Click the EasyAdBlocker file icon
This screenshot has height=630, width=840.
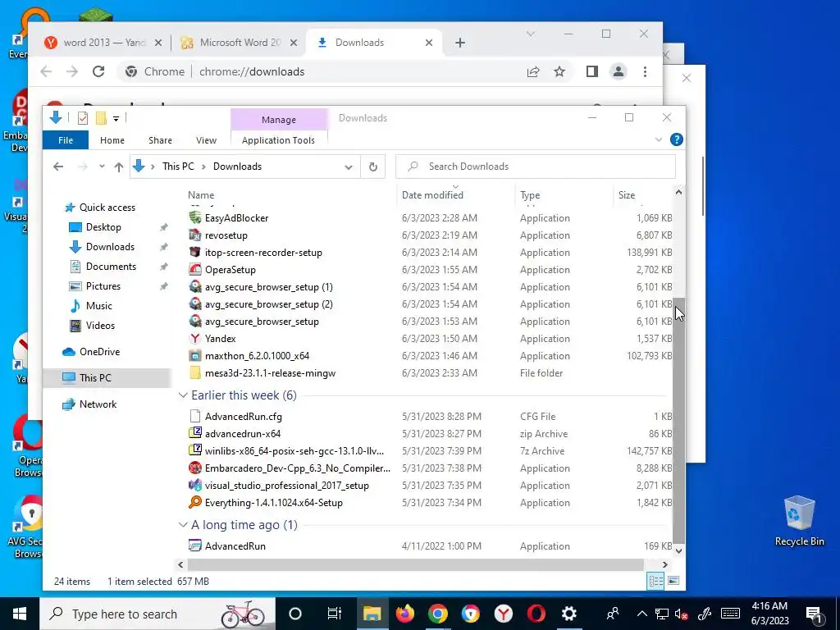click(x=195, y=217)
